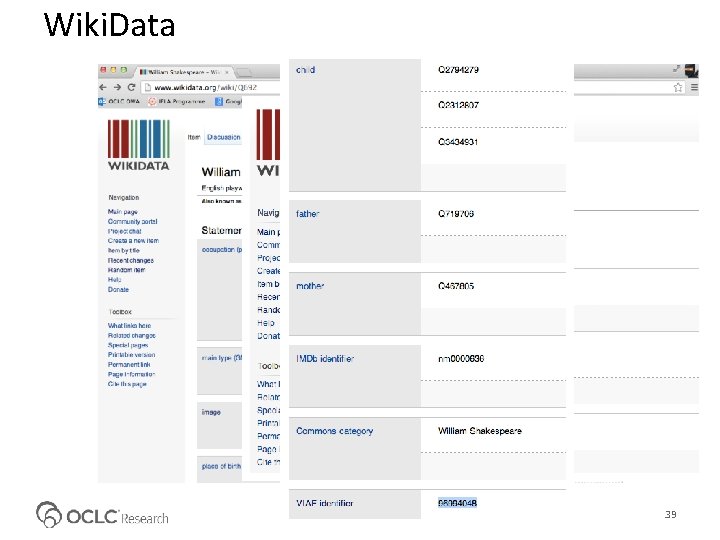
Task: Bookmark page with the star icon
Action: tap(679, 87)
